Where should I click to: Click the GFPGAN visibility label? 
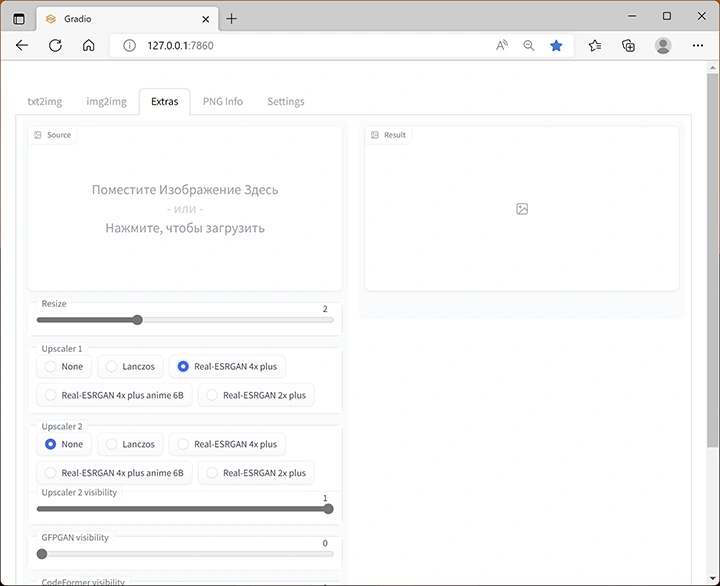[x=75, y=537]
